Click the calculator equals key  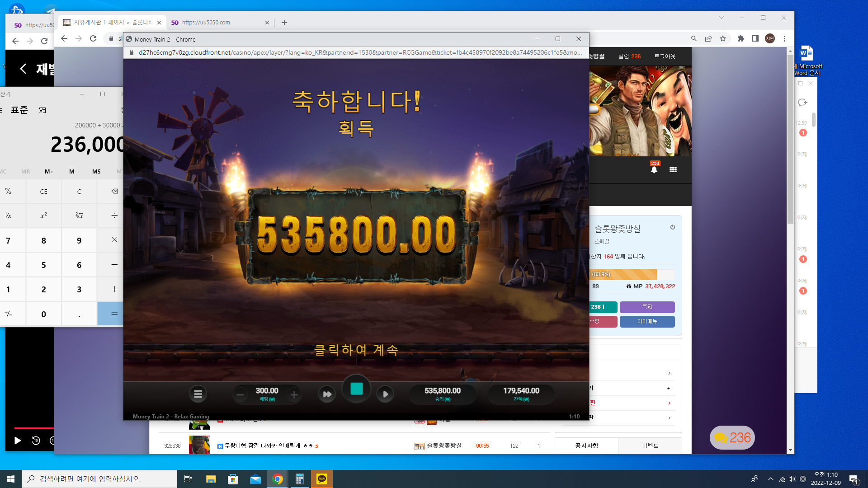(114, 314)
